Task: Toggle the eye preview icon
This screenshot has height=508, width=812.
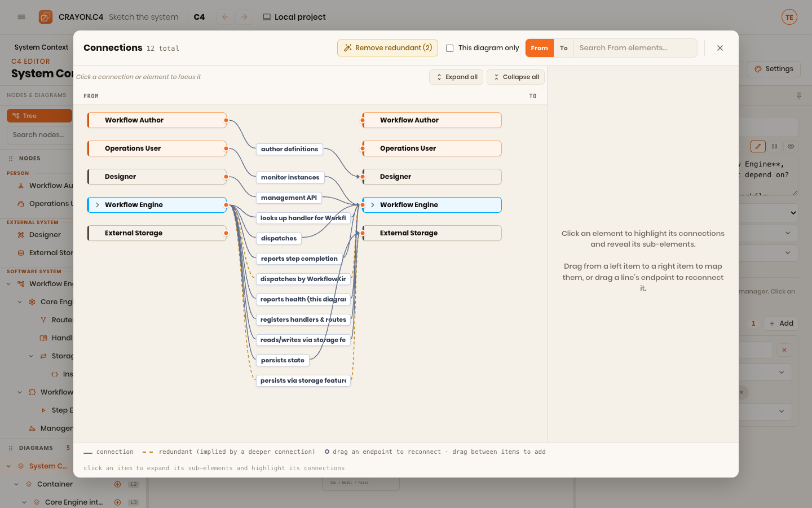Action: 791,146
